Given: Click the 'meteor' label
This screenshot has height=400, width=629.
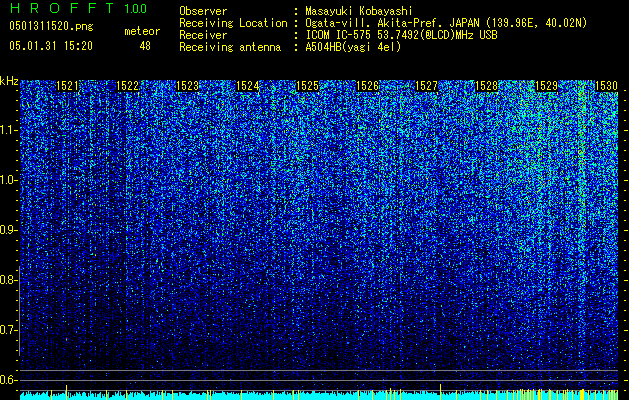Looking at the screenshot, I should [142, 31].
